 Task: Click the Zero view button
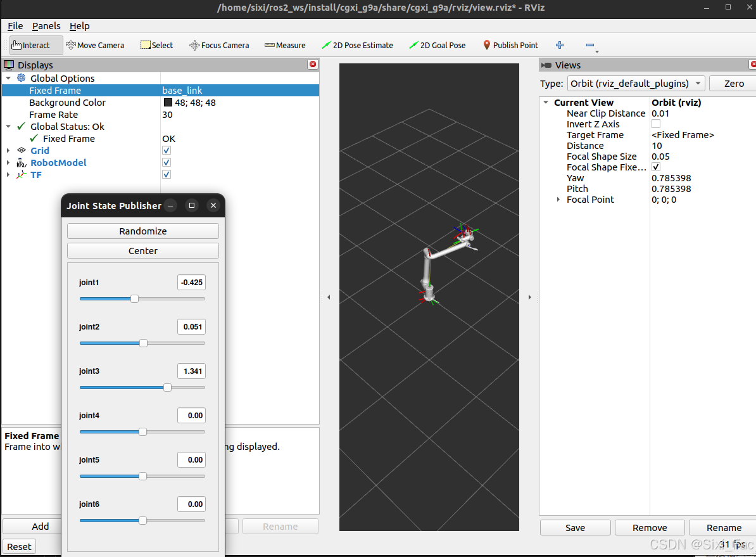pos(733,84)
